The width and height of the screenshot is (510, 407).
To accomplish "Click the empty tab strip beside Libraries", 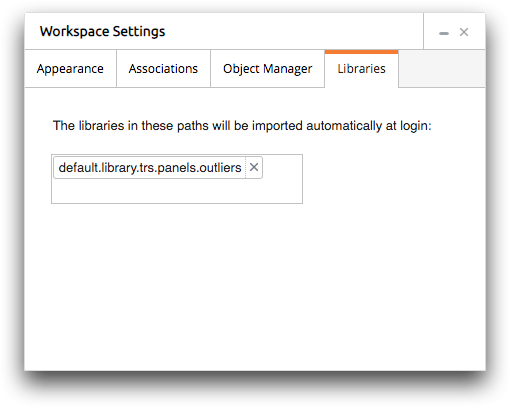I will click(442, 69).
